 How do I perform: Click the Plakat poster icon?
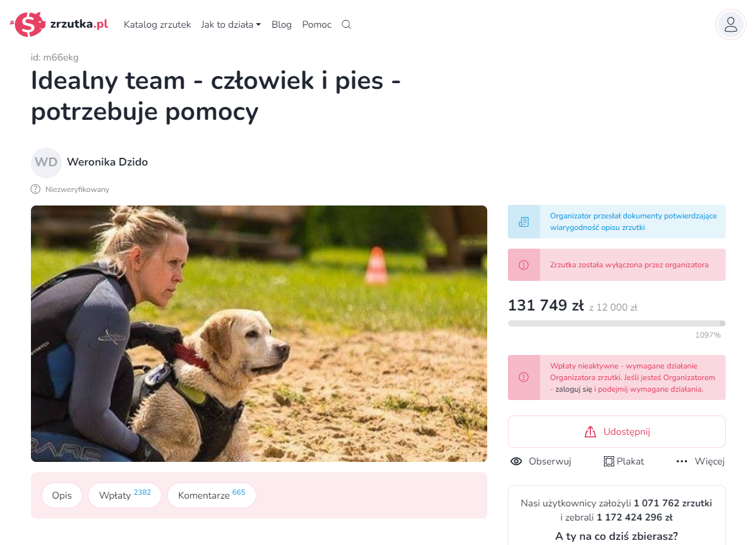[609, 461]
